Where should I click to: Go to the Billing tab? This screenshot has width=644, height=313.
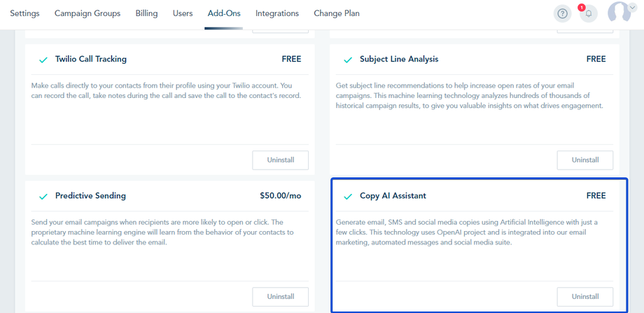[x=146, y=13]
